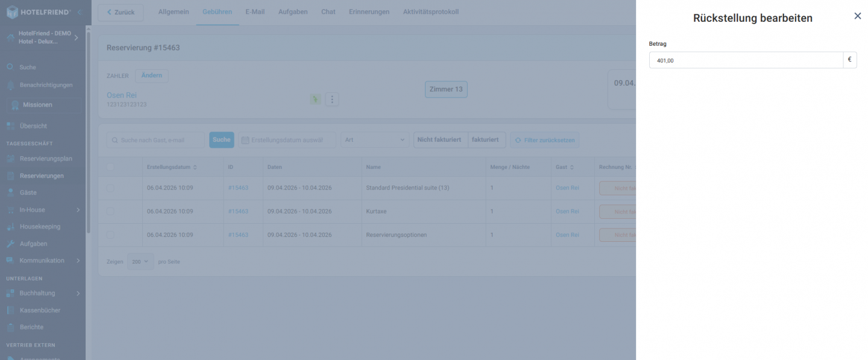Click the Kassenbücher sidebar icon

pos(10,310)
